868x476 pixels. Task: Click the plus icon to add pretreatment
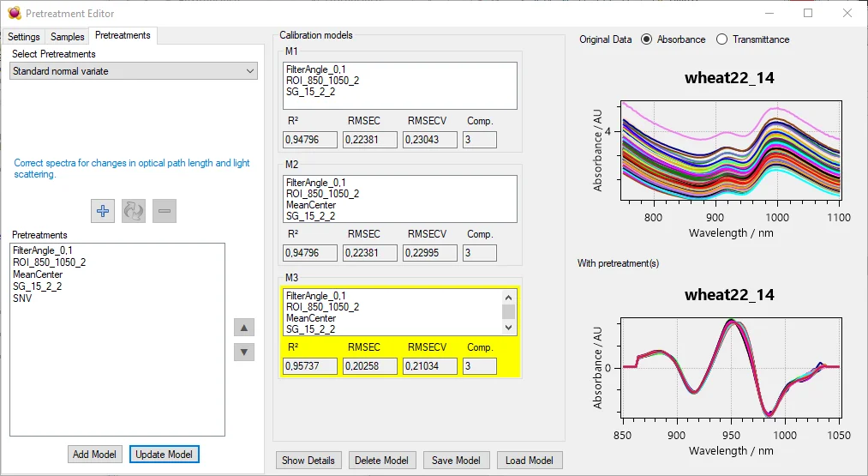click(103, 211)
